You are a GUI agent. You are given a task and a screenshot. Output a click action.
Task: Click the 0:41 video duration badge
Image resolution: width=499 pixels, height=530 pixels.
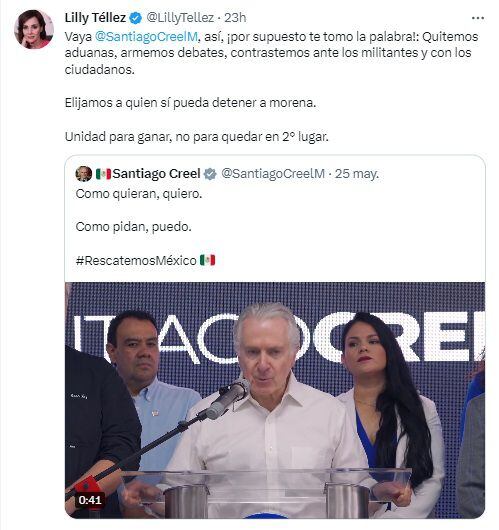(90, 500)
